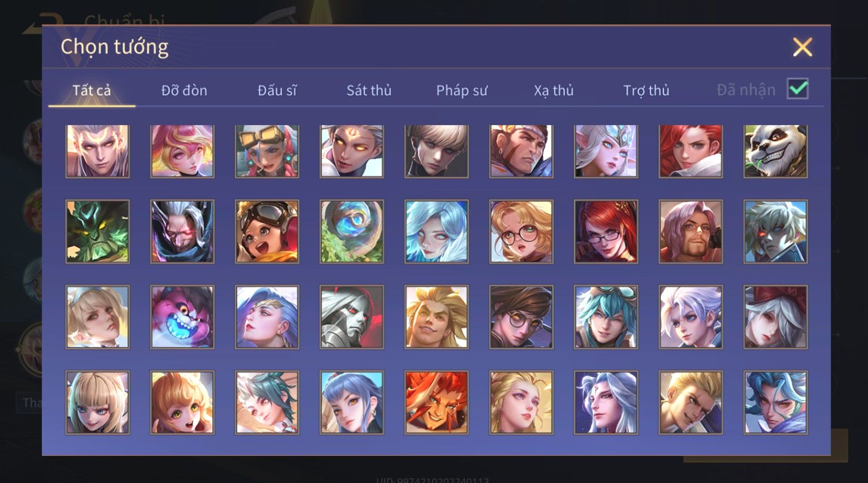Pick the pink furry monster hero
This screenshot has width=868, height=483.
[182, 317]
